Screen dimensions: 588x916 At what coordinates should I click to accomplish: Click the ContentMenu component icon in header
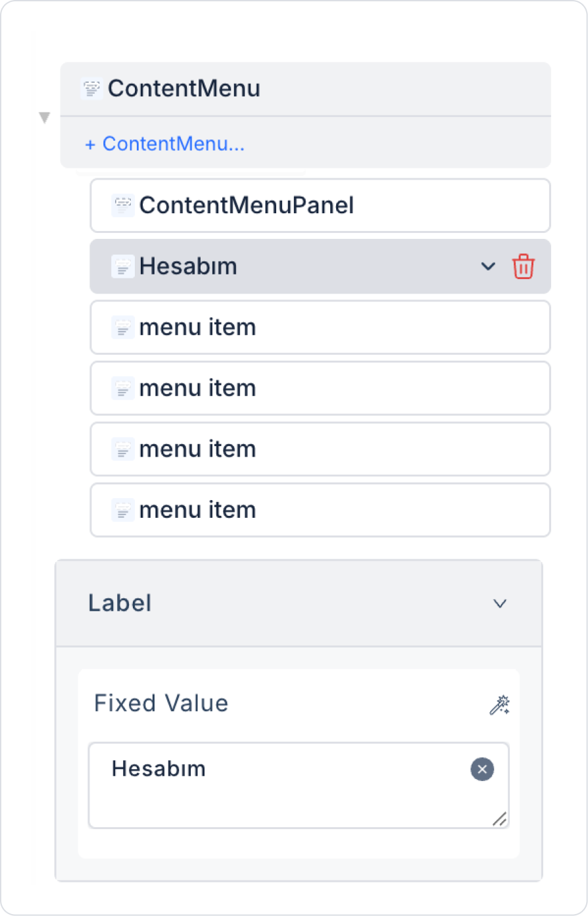click(x=91, y=88)
